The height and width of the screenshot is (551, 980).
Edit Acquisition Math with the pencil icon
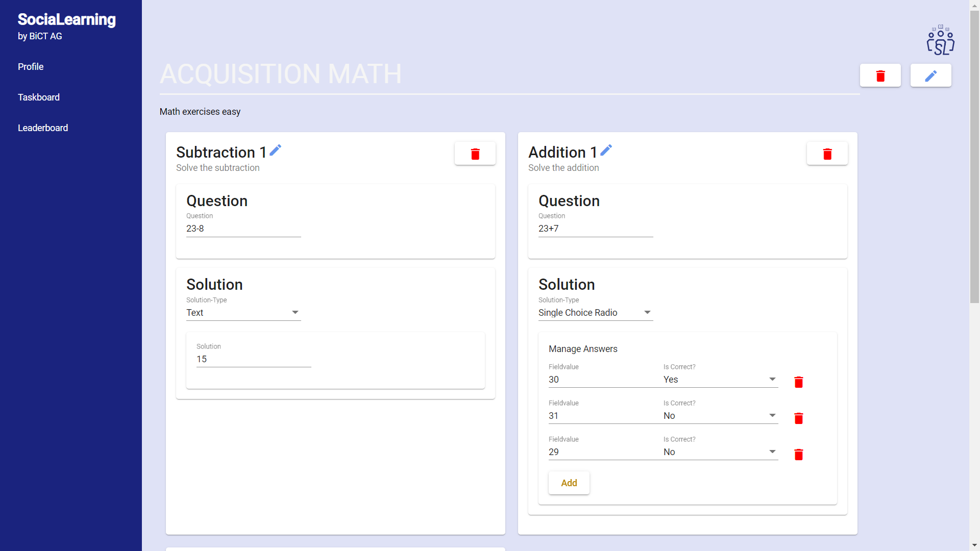(930, 76)
